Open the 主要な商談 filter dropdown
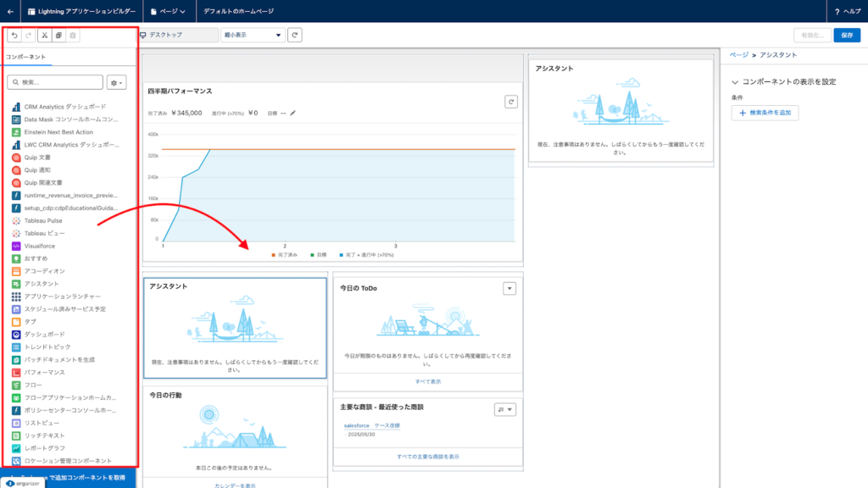The height and width of the screenshot is (488, 868). [505, 409]
